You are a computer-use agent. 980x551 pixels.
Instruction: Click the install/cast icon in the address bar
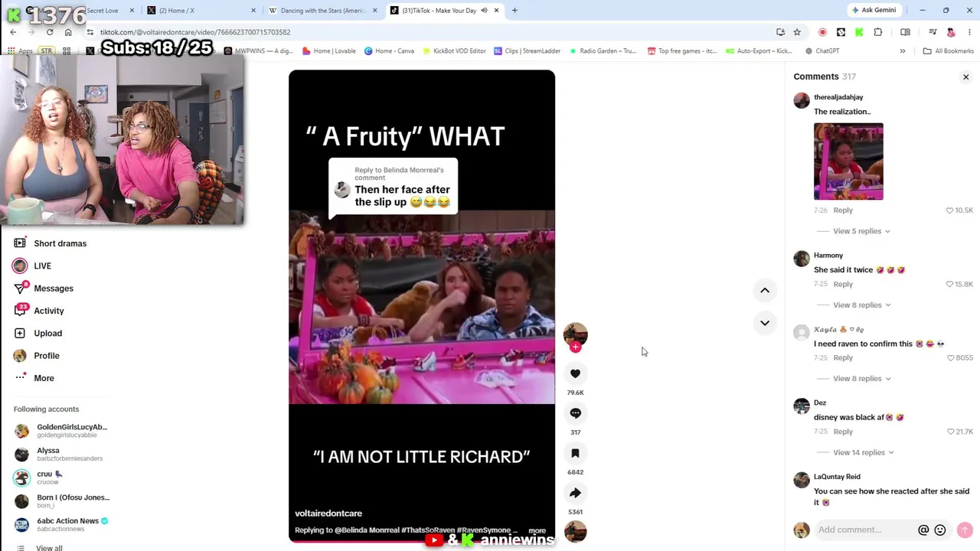[780, 32]
